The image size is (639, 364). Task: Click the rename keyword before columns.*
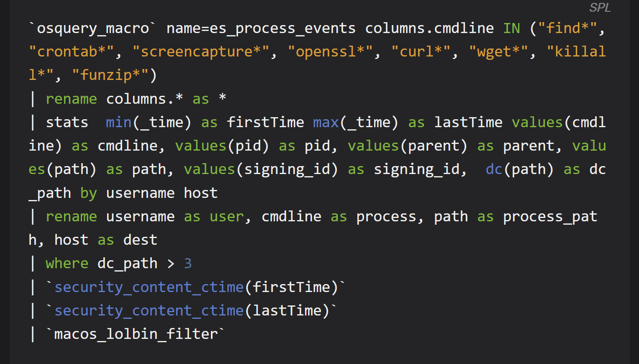71,99
